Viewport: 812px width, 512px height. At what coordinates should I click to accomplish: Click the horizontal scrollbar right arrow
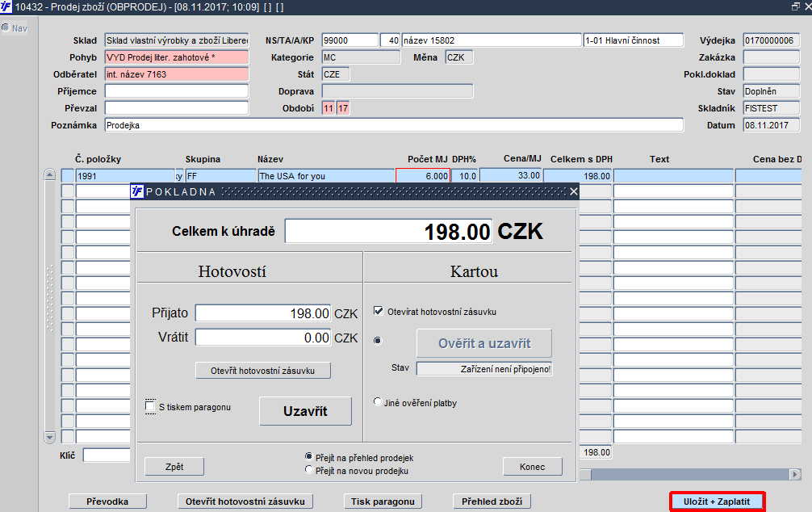pos(795,474)
